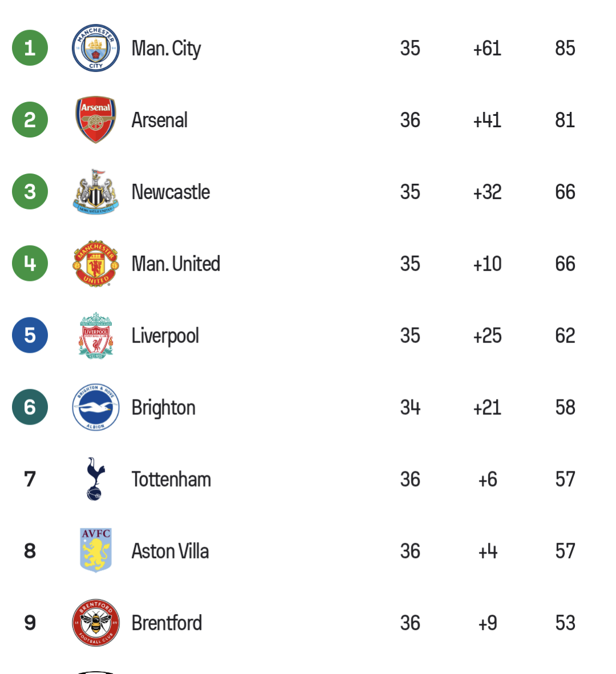Click the Brentford bee crest

[x=96, y=623]
